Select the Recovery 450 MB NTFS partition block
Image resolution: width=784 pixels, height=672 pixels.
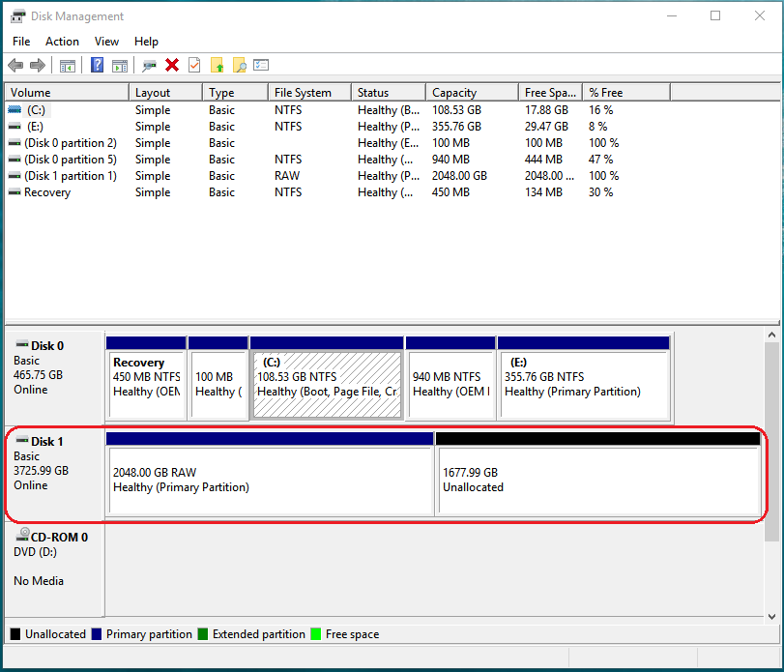pos(146,378)
